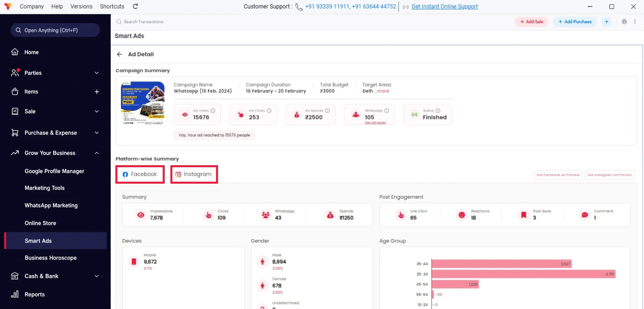
Task: Click the Ad Views info icon
Action: click(x=213, y=111)
